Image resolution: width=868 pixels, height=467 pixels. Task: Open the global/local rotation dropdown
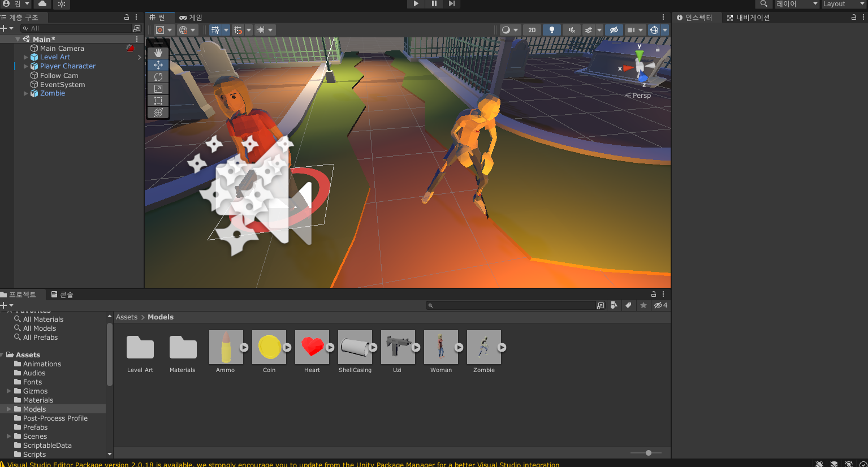[x=187, y=30]
